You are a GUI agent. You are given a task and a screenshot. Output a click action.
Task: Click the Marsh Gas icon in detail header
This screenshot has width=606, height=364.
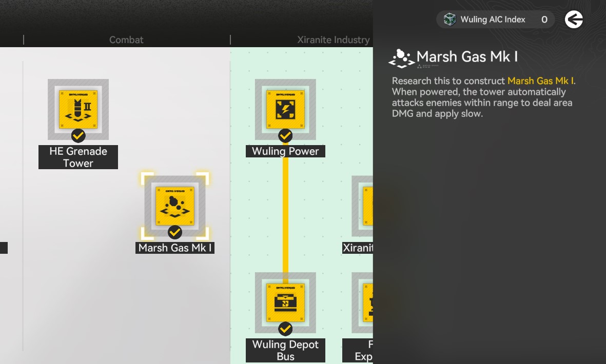[x=401, y=58]
